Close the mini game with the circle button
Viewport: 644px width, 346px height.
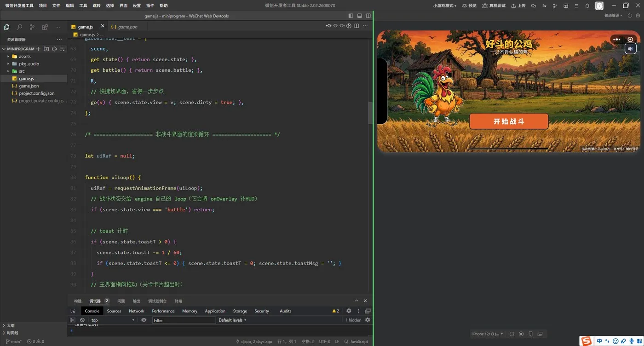point(630,40)
